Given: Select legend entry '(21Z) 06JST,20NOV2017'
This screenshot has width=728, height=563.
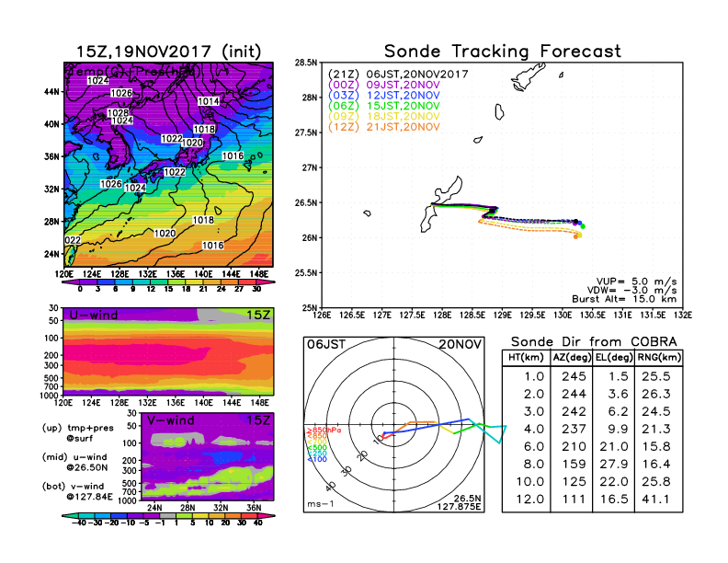Looking at the screenshot, I should tap(398, 75).
